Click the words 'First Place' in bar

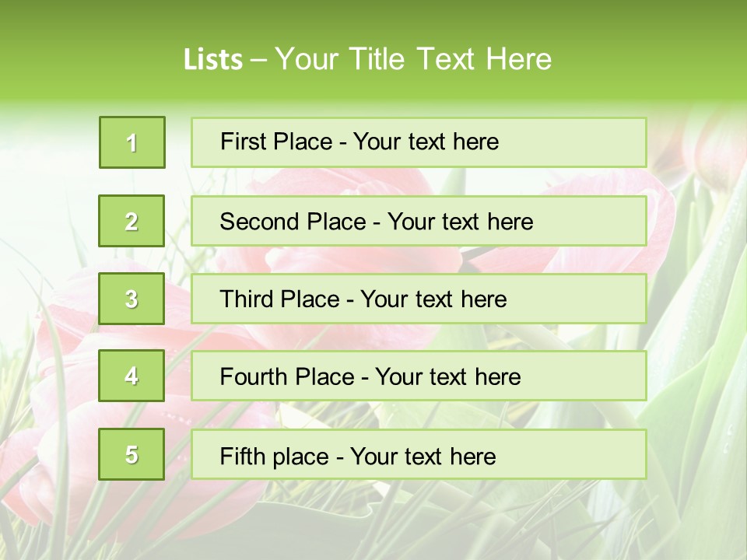(276, 142)
